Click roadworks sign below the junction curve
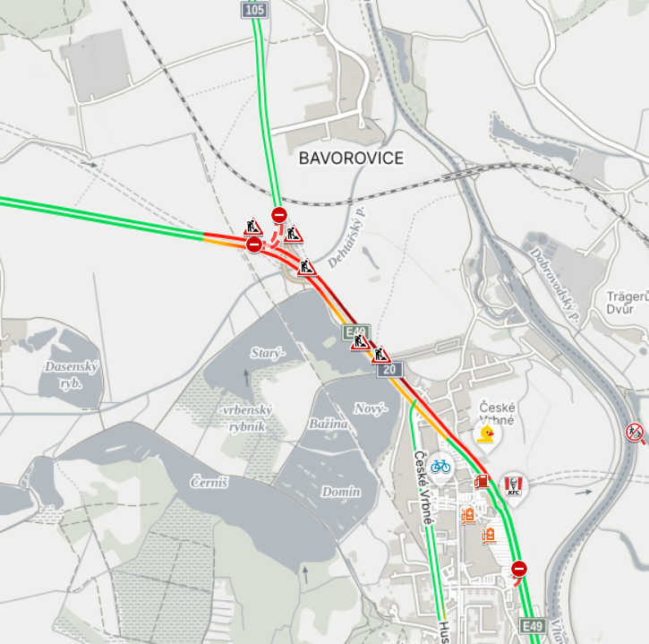 click(x=307, y=267)
